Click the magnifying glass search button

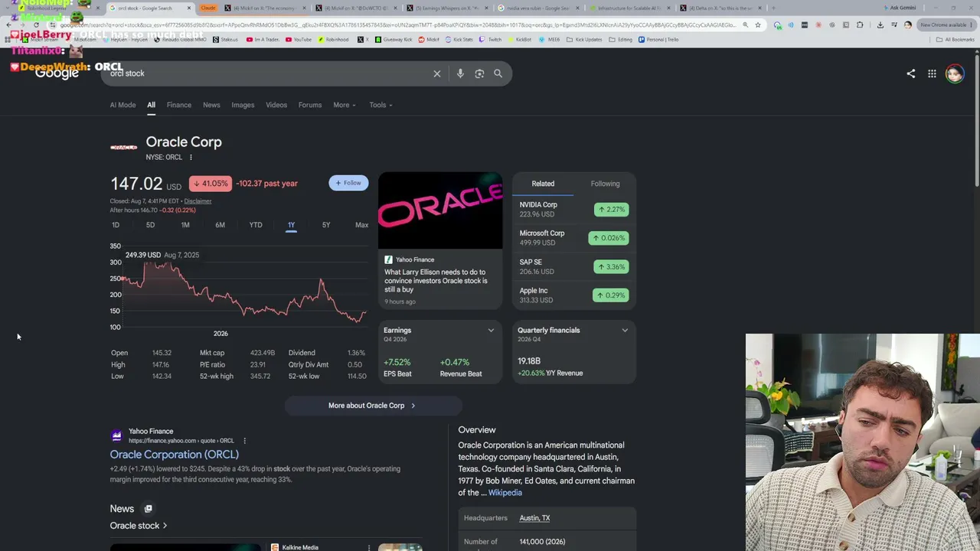pyautogui.click(x=498, y=73)
